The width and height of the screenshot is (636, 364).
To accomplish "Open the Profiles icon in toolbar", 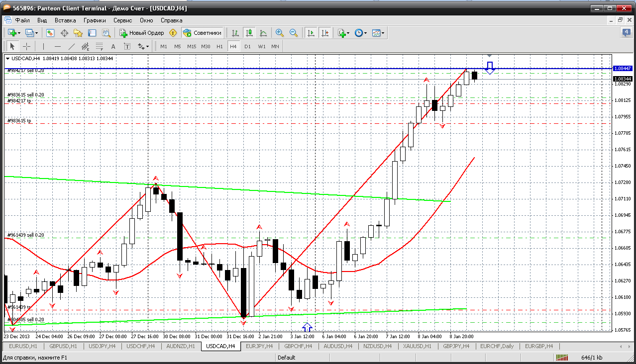I will [x=29, y=33].
